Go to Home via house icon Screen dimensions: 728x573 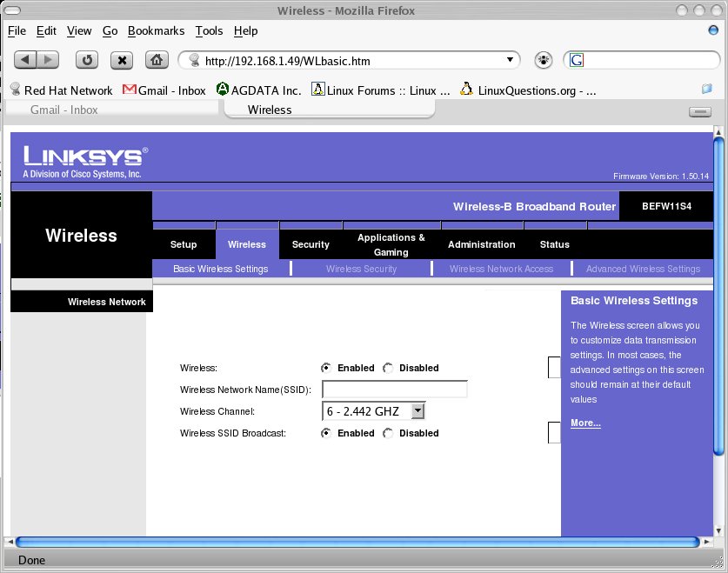[x=156, y=60]
